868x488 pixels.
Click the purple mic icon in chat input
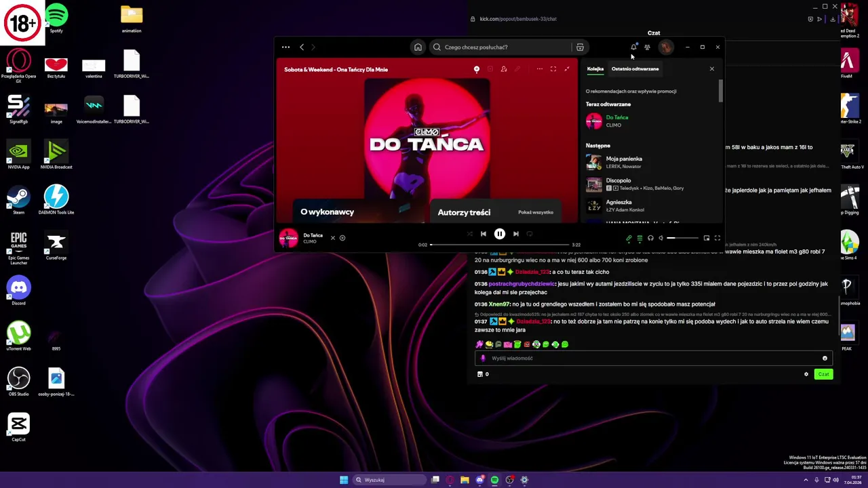[x=483, y=358]
